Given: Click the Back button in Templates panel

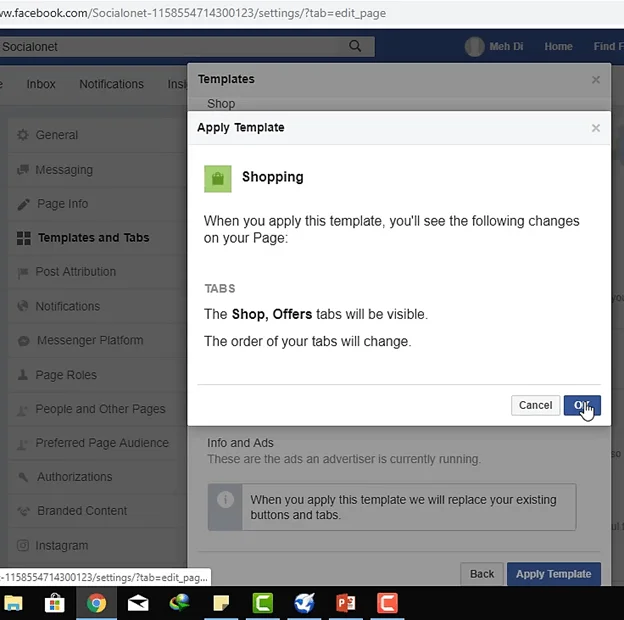Looking at the screenshot, I should [481, 574].
